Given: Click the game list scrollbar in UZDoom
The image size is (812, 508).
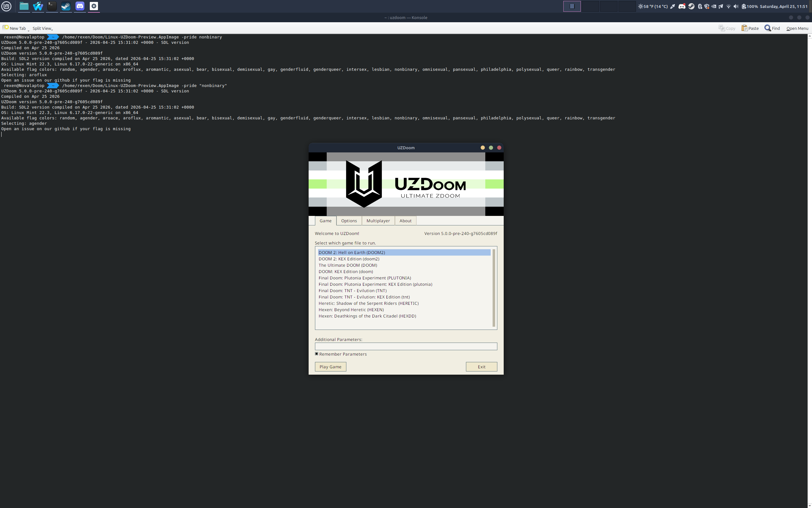Looking at the screenshot, I should coord(494,288).
